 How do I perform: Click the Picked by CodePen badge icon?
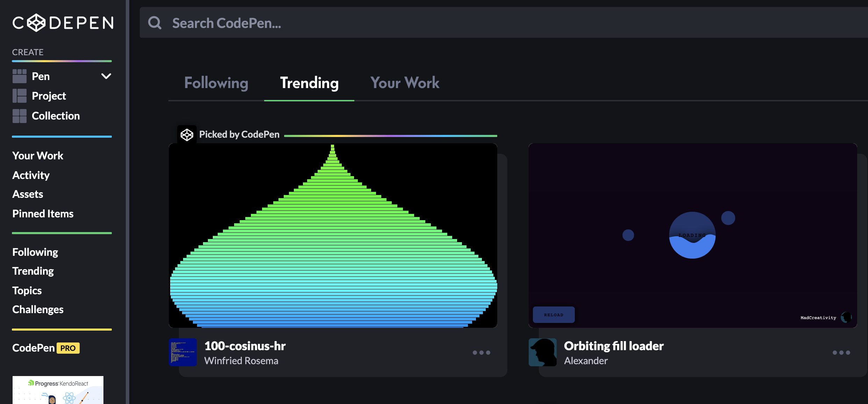187,135
